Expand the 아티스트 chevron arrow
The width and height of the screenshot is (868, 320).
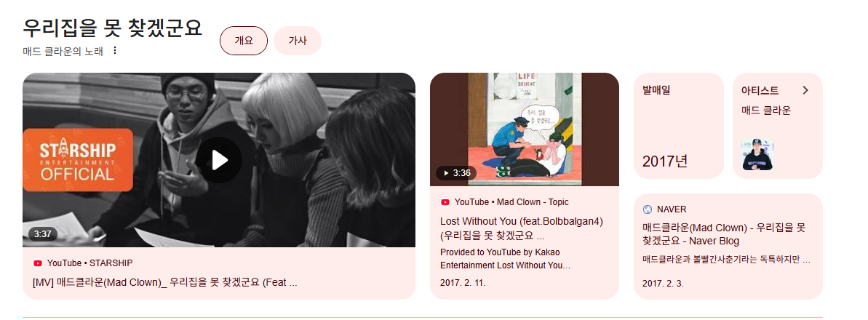click(805, 90)
